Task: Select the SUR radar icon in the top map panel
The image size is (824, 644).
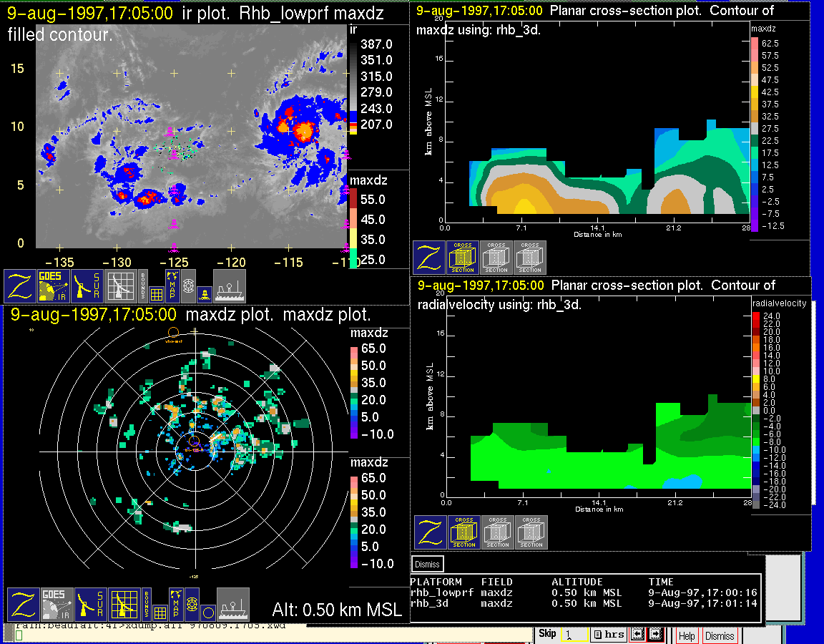Action: coord(88,286)
